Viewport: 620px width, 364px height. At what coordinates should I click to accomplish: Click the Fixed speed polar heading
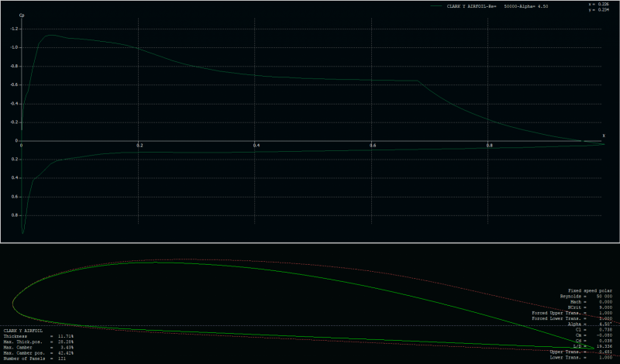591,291
